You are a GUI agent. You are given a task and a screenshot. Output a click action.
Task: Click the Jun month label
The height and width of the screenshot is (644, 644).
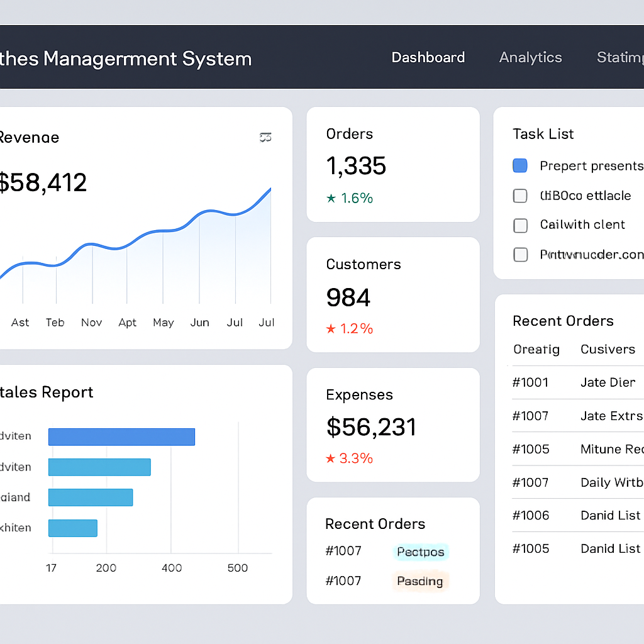[x=199, y=323]
